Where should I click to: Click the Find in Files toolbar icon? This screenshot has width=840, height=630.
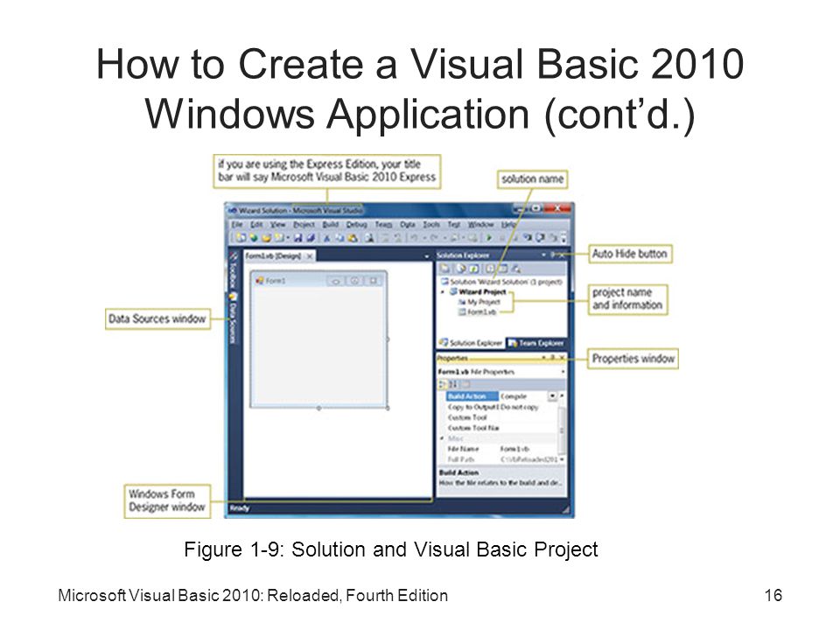click(x=369, y=238)
